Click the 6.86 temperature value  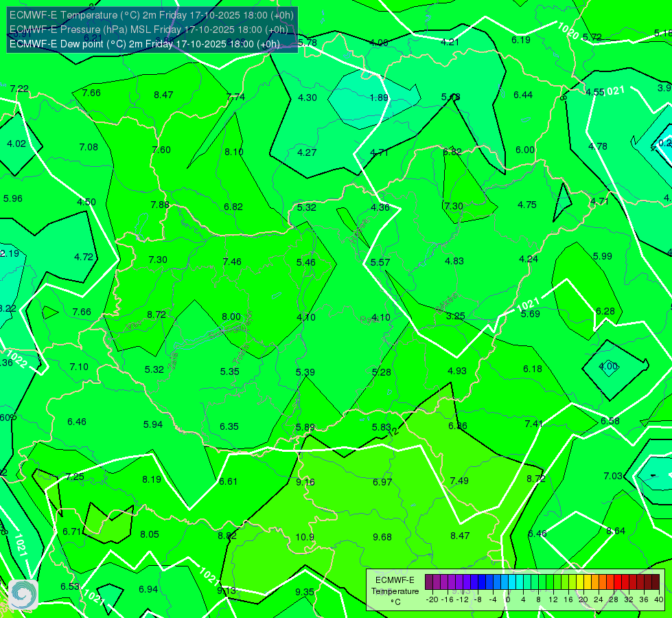(458, 426)
